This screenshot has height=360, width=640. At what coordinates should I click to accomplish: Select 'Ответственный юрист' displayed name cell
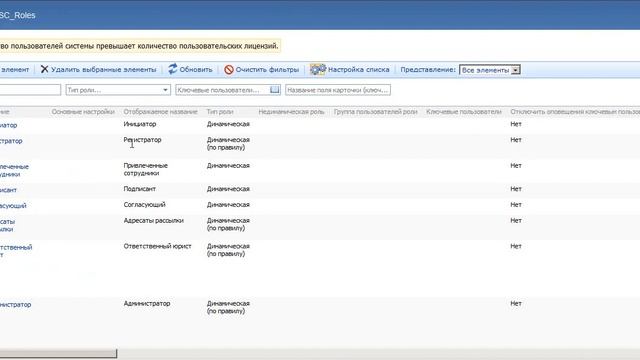coord(158,246)
